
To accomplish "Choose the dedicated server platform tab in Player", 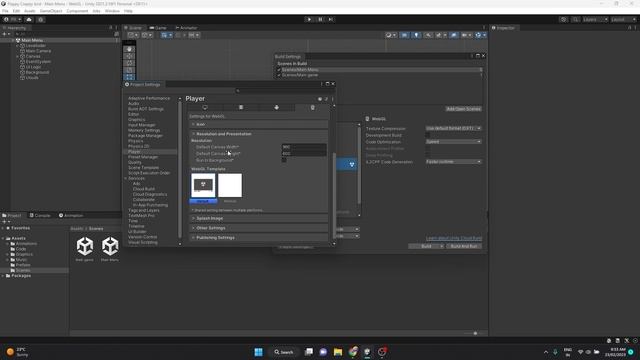I will coord(241,107).
